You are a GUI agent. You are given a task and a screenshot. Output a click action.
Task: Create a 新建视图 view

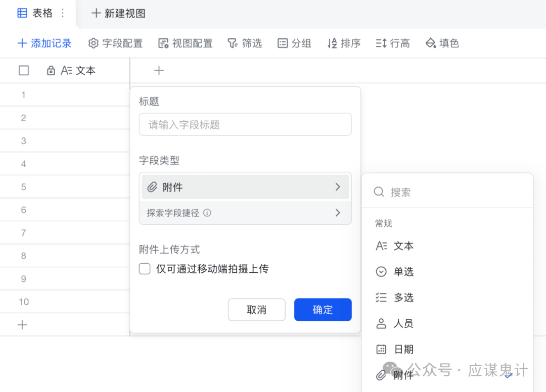(117, 14)
